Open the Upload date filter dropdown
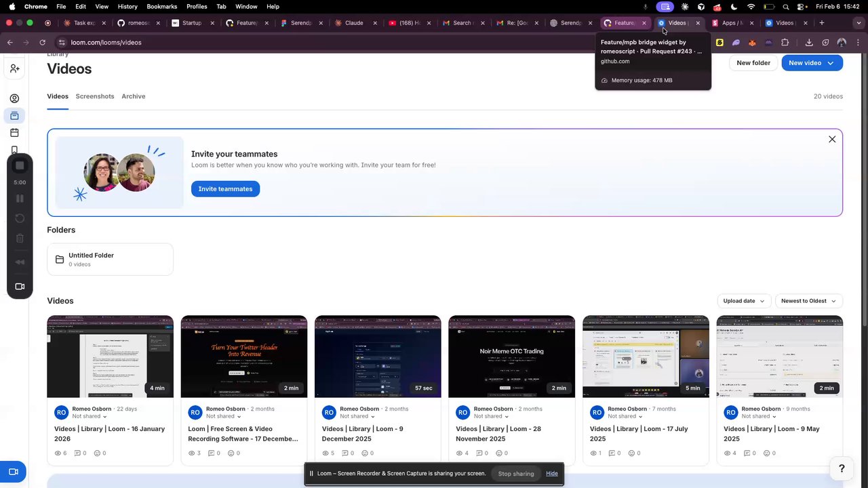Viewport: 868px width, 488px height. click(x=743, y=301)
